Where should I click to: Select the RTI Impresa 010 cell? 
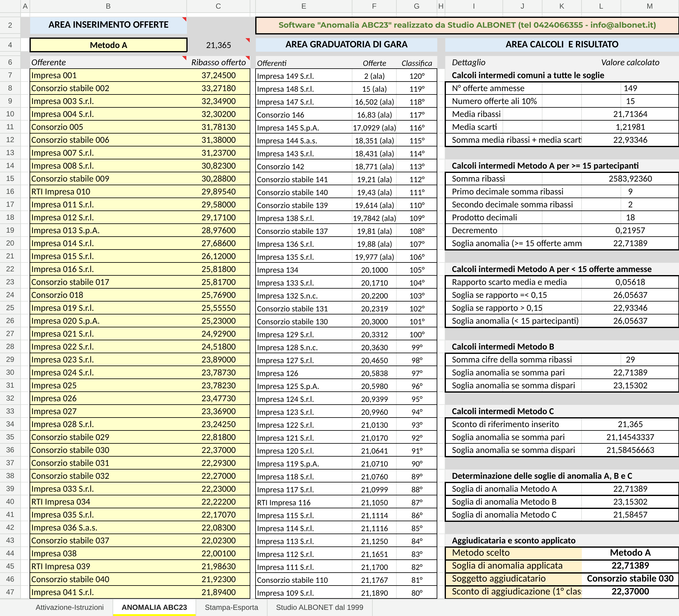tap(109, 192)
